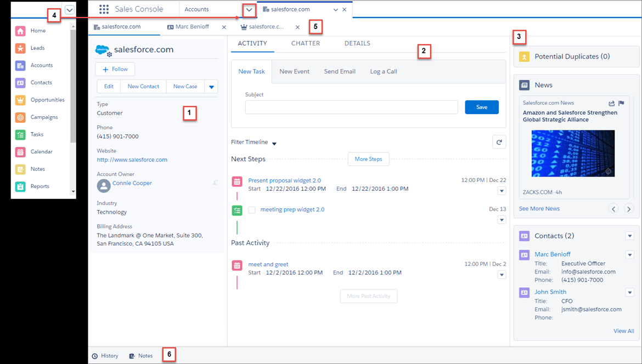This screenshot has height=364, width=642.
Task: Click the Tasks checklist icon in navigation menu
Action: click(x=20, y=134)
